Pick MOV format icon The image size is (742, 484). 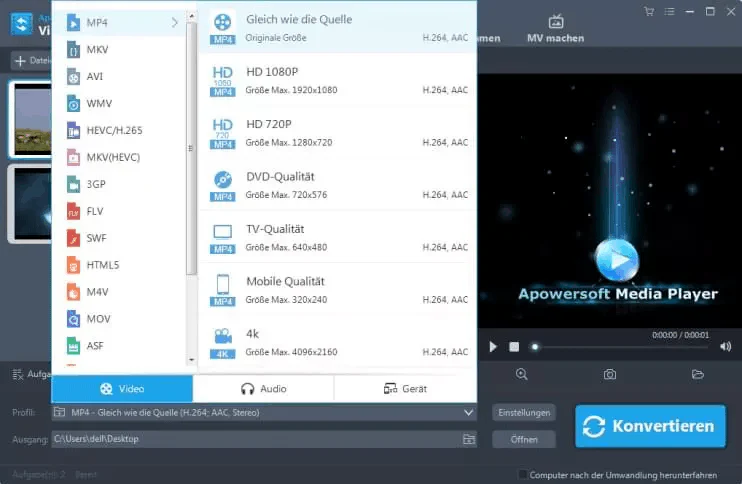[x=73, y=319]
